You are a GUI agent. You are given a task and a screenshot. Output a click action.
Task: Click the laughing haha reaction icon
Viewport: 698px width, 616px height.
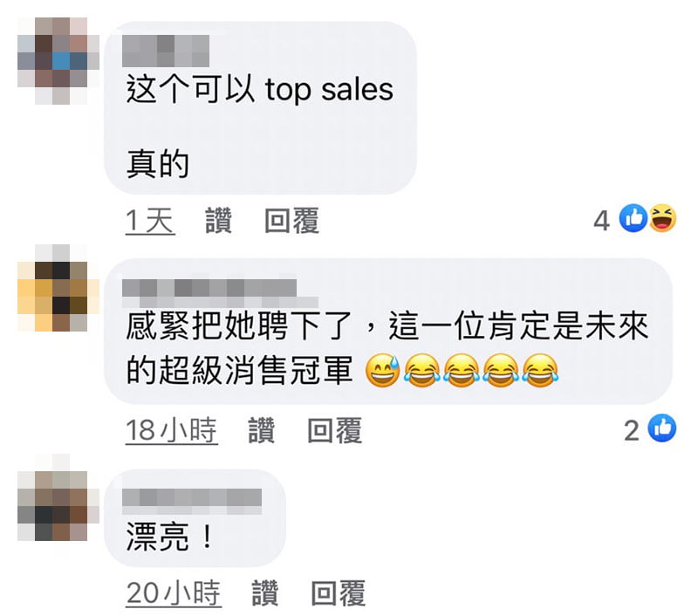point(662,218)
